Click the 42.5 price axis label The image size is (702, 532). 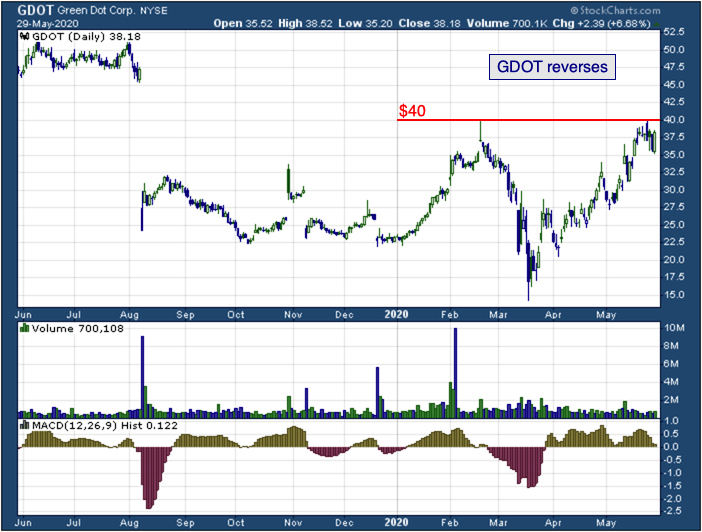coord(674,102)
